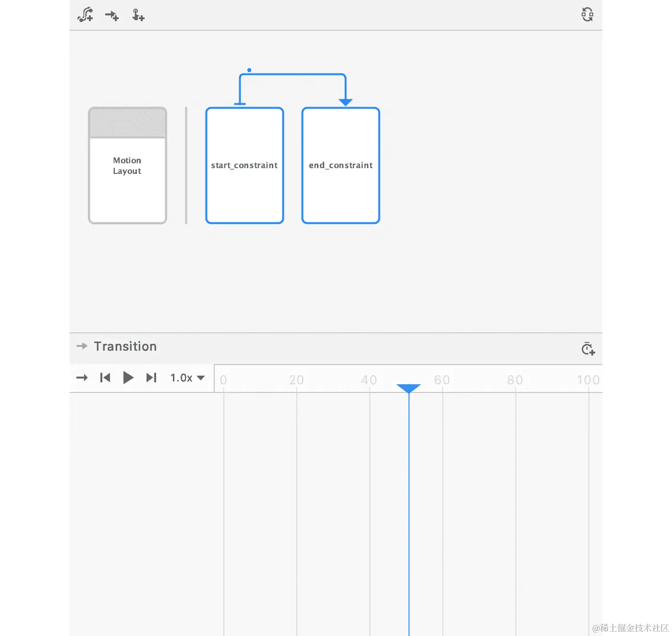Jump to the start of animation

pyautogui.click(x=105, y=378)
